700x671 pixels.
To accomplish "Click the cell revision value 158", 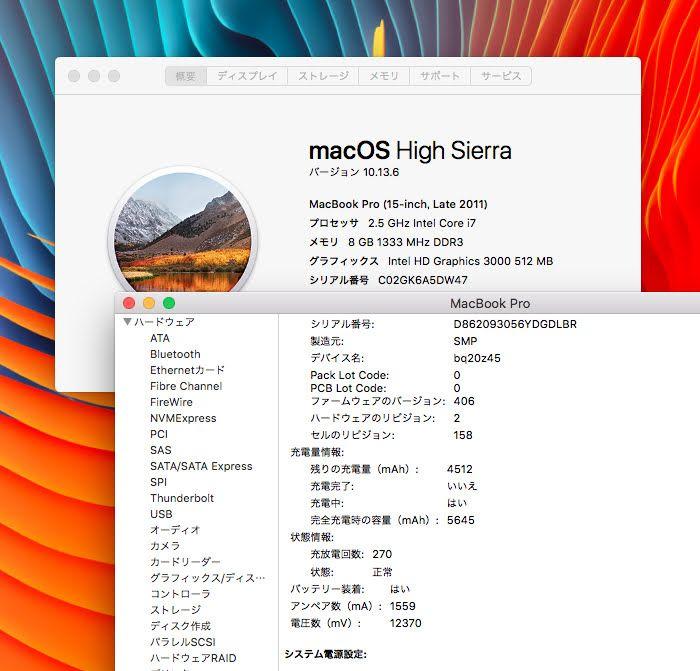I will pyautogui.click(x=463, y=435).
